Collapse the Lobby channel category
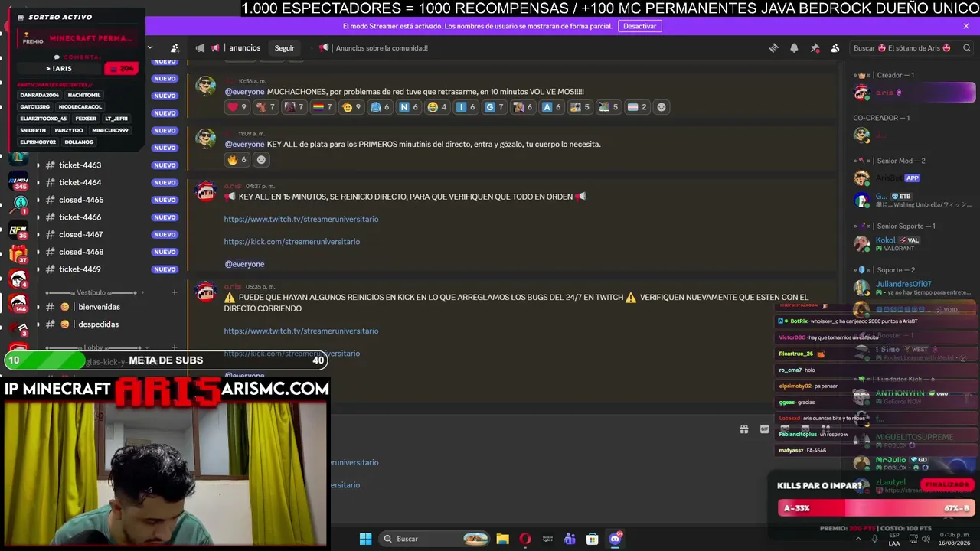This screenshot has width=980, height=551. (x=94, y=348)
